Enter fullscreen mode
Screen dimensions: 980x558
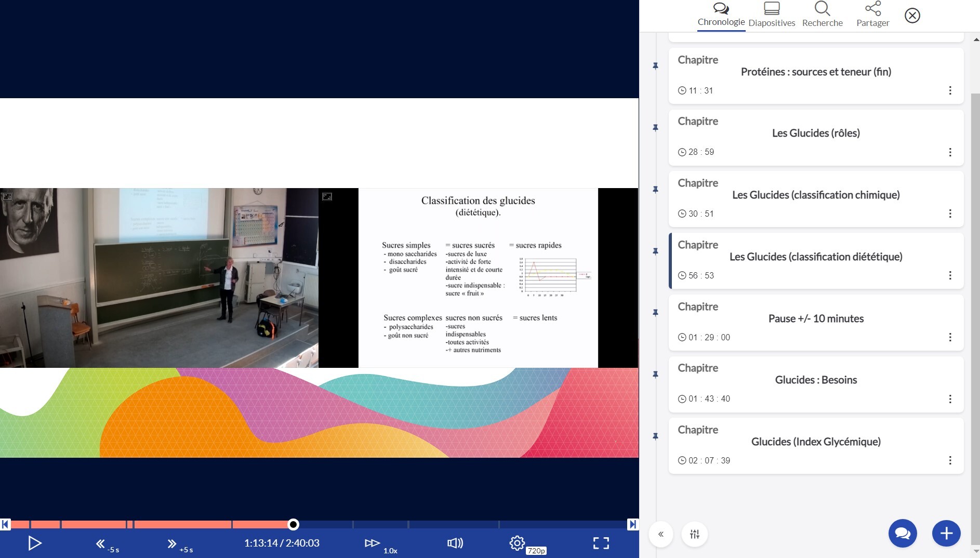click(x=601, y=543)
